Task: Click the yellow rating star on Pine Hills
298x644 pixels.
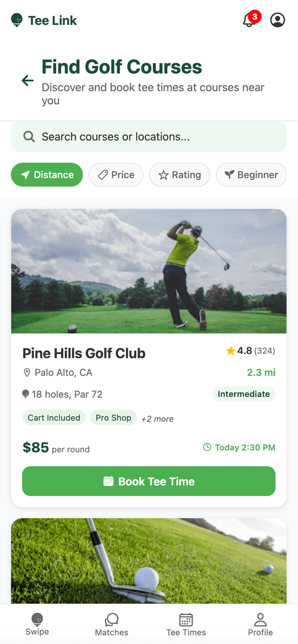Action: (230, 351)
